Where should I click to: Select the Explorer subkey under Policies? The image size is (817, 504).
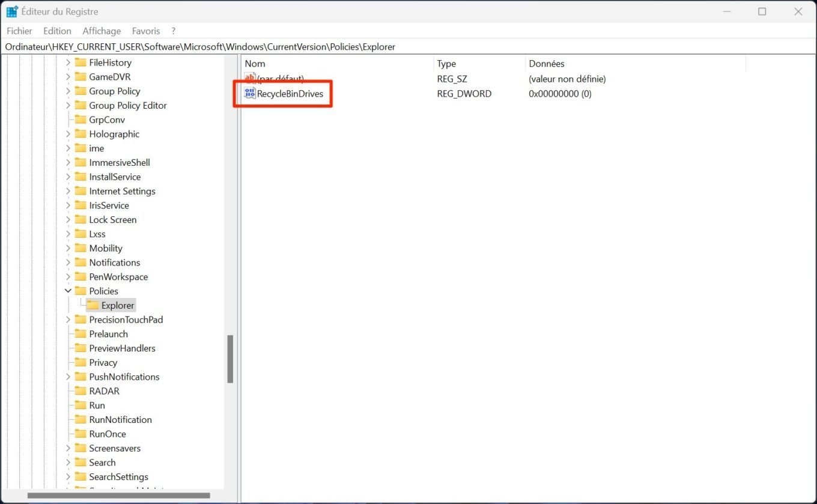(118, 305)
